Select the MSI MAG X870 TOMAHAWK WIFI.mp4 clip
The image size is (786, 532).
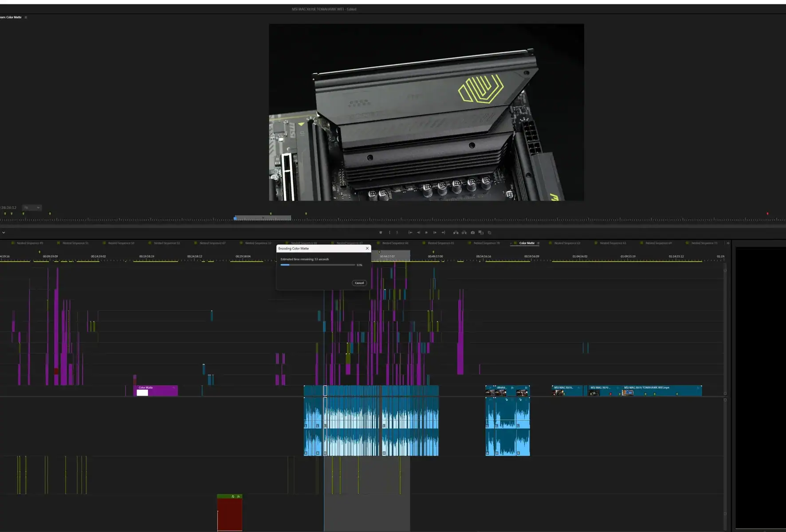pyautogui.click(x=661, y=391)
